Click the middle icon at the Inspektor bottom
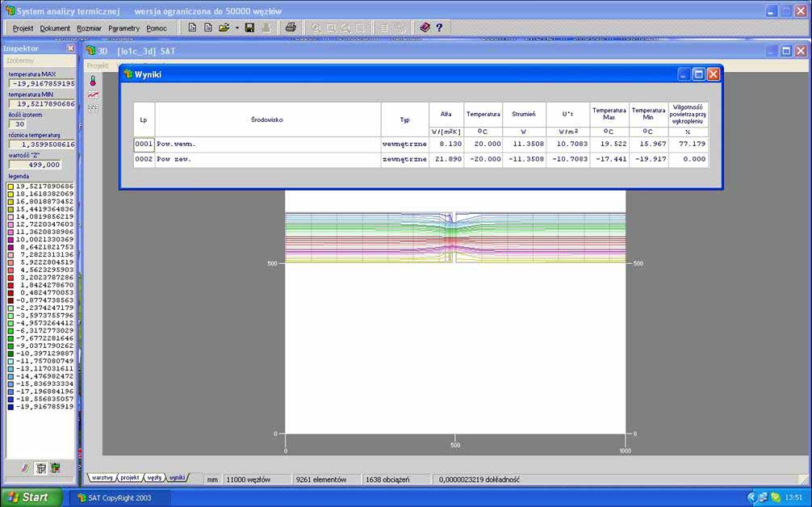The height and width of the screenshot is (507, 812). coord(40,468)
